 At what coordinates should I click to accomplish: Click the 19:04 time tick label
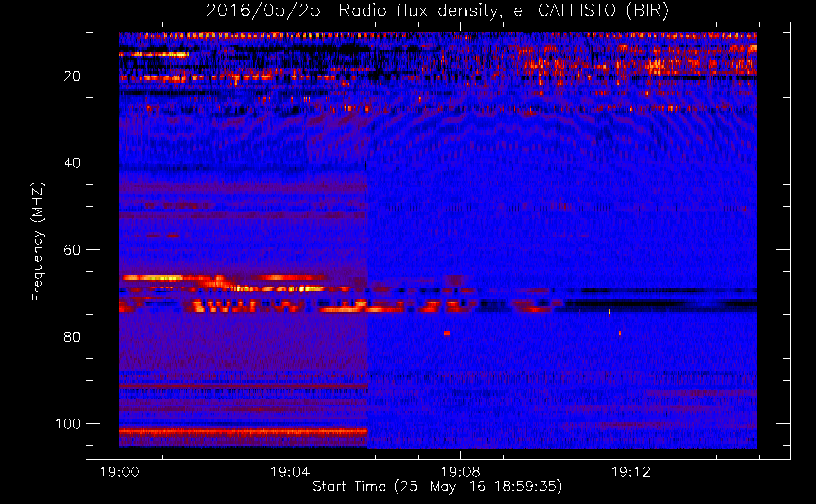[290, 472]
